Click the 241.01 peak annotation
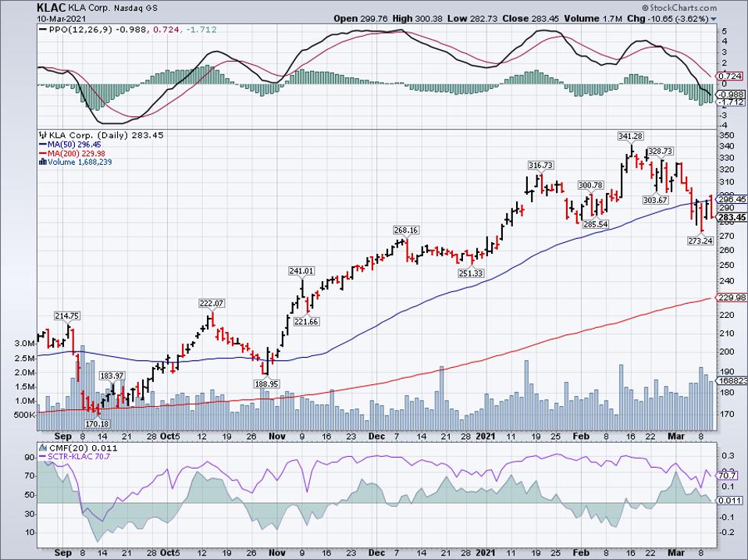Image resolution: width=748 pixels, height=560 pixels. [x=301, y=271]
